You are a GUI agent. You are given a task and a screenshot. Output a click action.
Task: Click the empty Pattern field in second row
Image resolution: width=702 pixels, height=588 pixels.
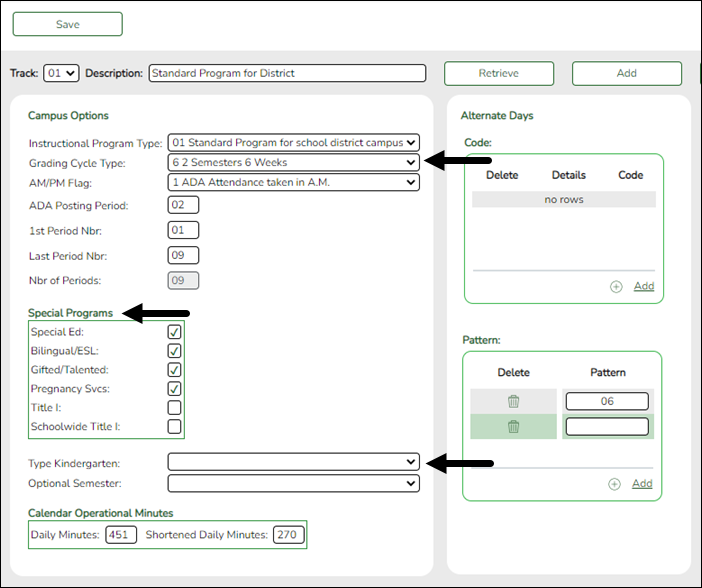click(607, 427)
